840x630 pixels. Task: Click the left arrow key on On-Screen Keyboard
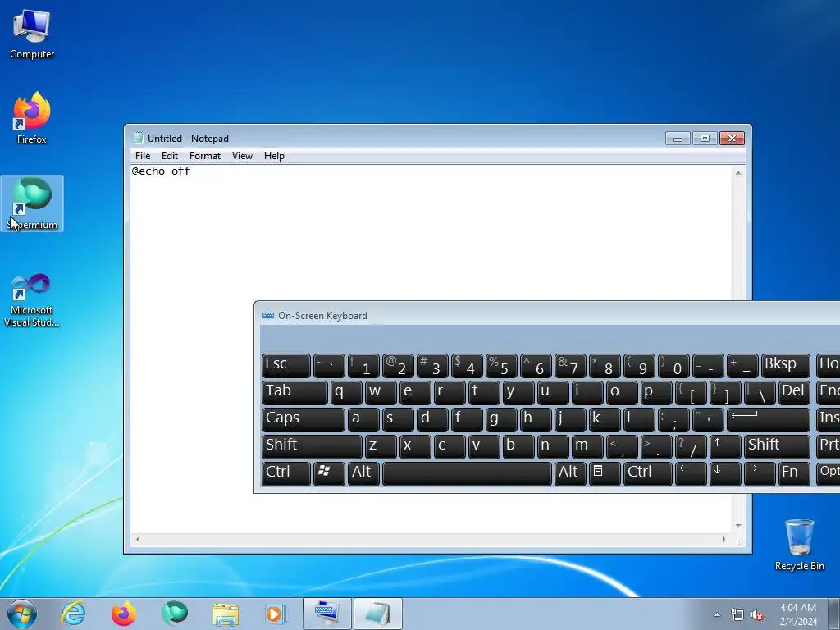(x=691, y=473)
